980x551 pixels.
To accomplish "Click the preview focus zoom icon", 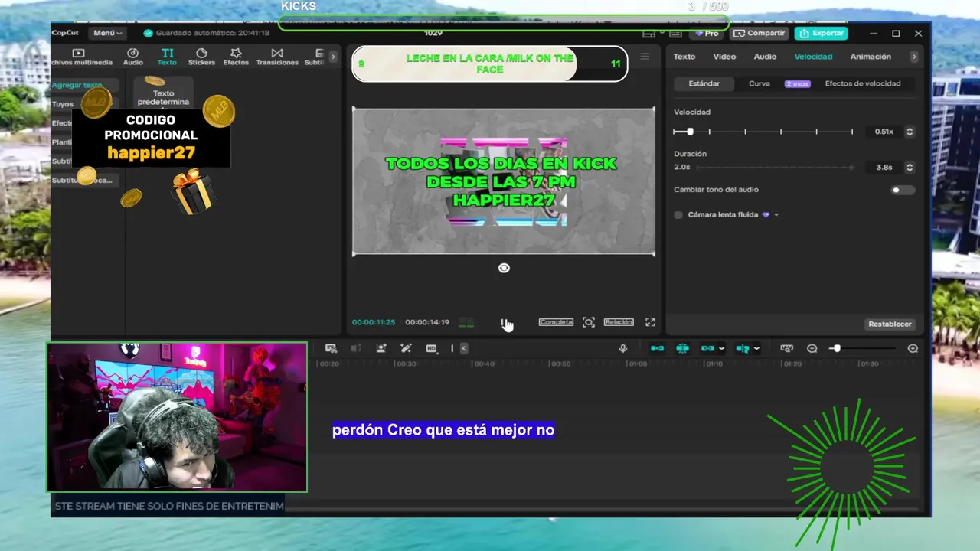I will tap(589, 322).
